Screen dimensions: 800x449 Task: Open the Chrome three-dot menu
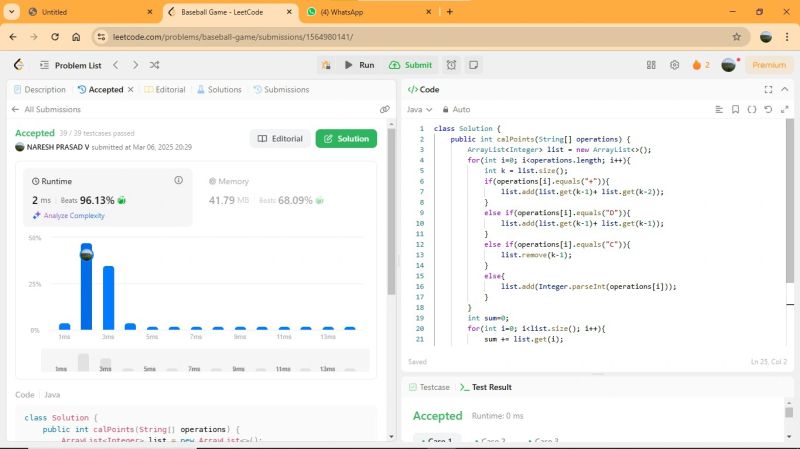click(787, 37)
